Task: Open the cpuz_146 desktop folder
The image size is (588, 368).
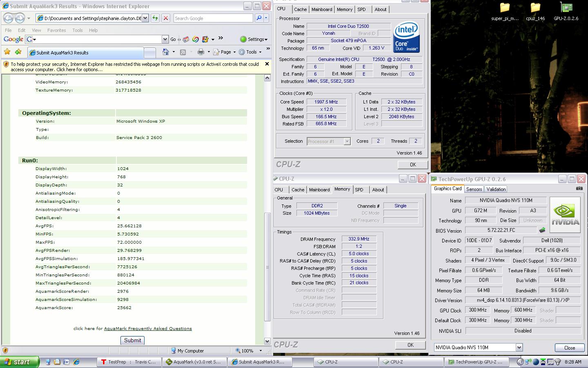Action: 535,11
